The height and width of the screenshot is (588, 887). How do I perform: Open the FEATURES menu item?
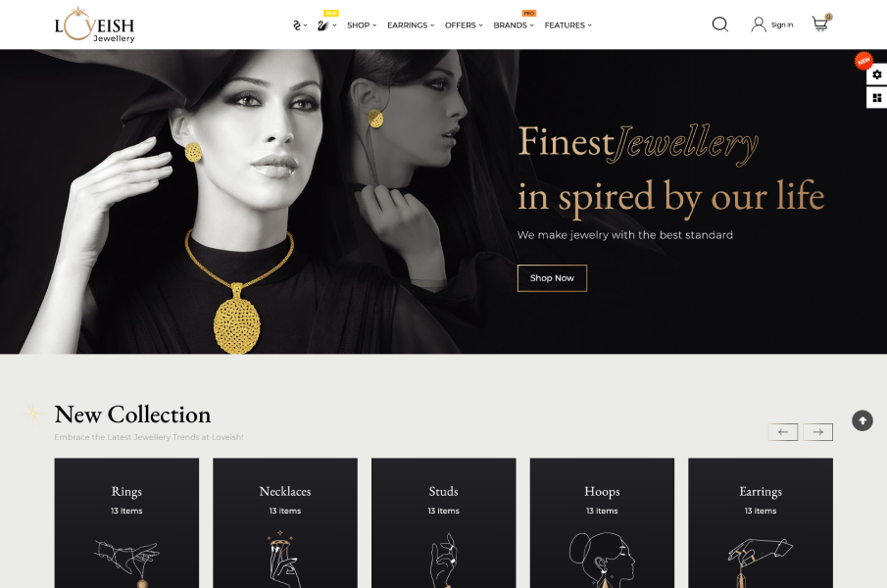pos(567,25)
